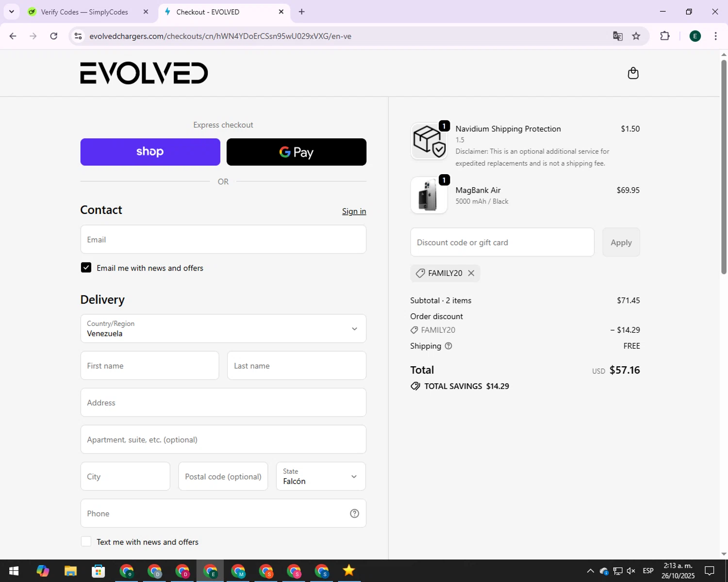Focus the Address field

[x=223, y=403]
